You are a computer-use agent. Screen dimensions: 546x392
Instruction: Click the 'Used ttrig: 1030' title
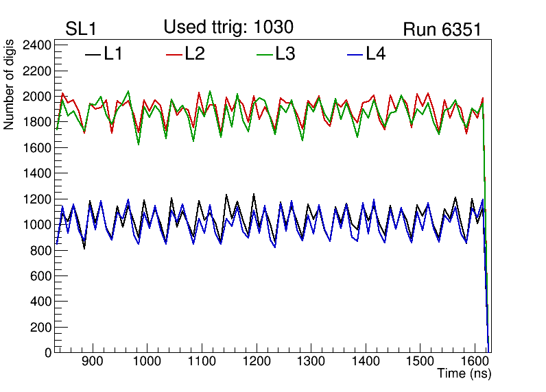(228, 27)
